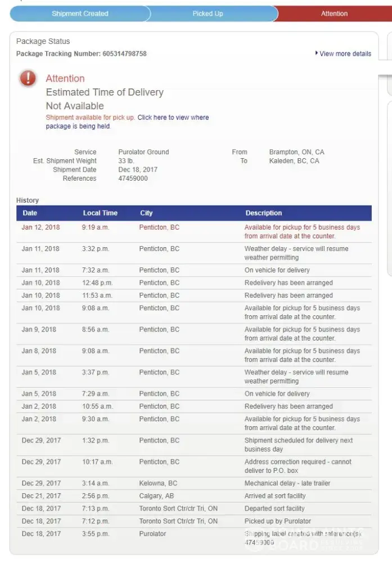
Task: Click the Date column header
Action: (x=30, y=213)
